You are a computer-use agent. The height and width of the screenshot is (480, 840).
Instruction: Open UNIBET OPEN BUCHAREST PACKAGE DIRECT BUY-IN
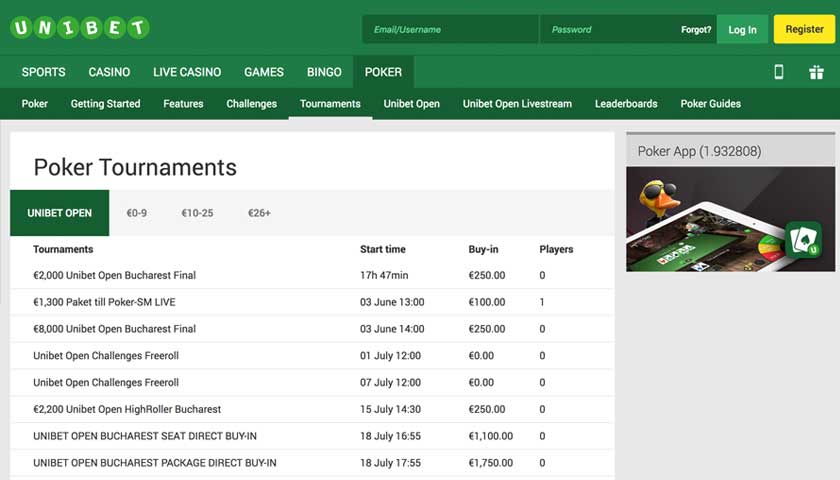pos(155,463)
